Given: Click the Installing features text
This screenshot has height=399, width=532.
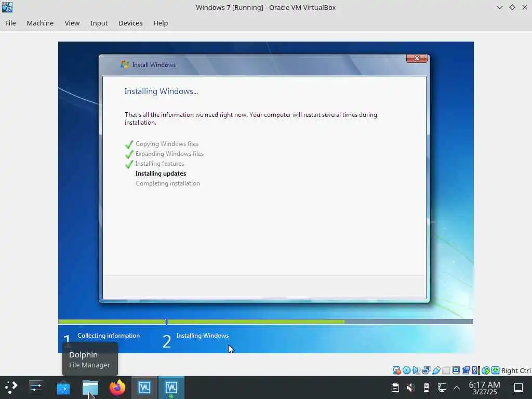Looking at the screenshot, I should (159, 164).
